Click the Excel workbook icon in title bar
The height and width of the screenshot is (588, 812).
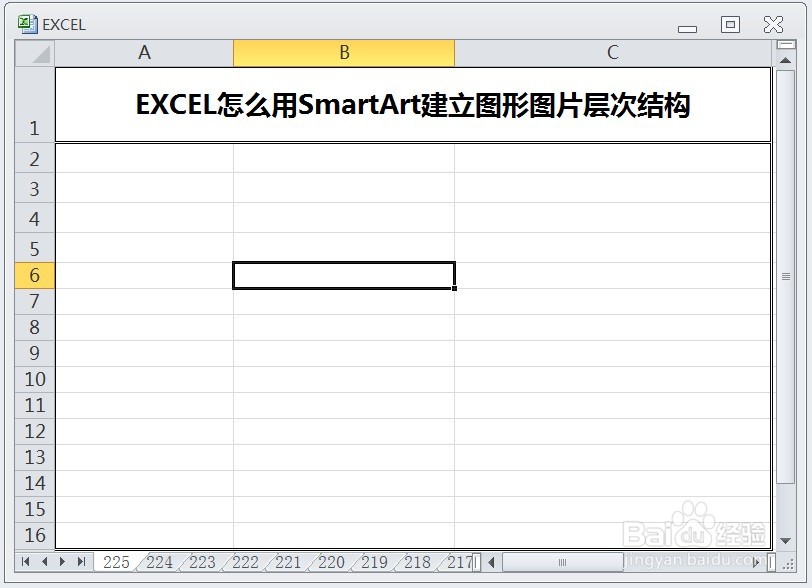27,24
